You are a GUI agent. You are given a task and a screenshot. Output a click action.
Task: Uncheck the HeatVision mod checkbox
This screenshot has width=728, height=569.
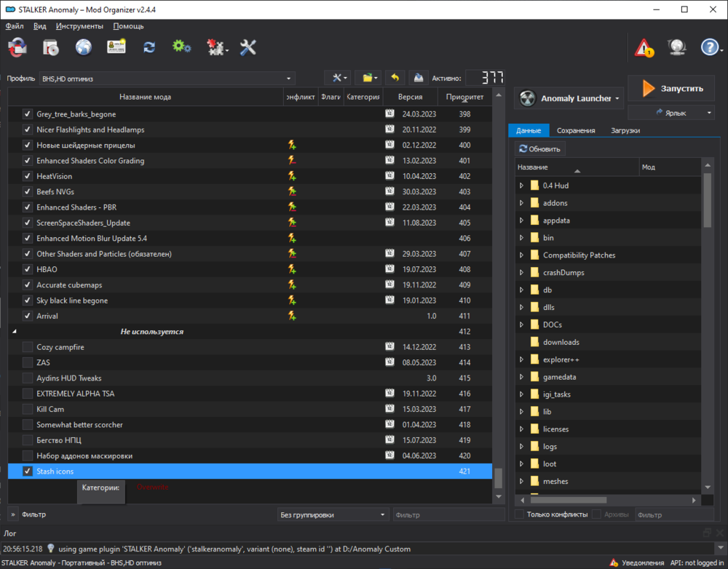pos(28,176)
